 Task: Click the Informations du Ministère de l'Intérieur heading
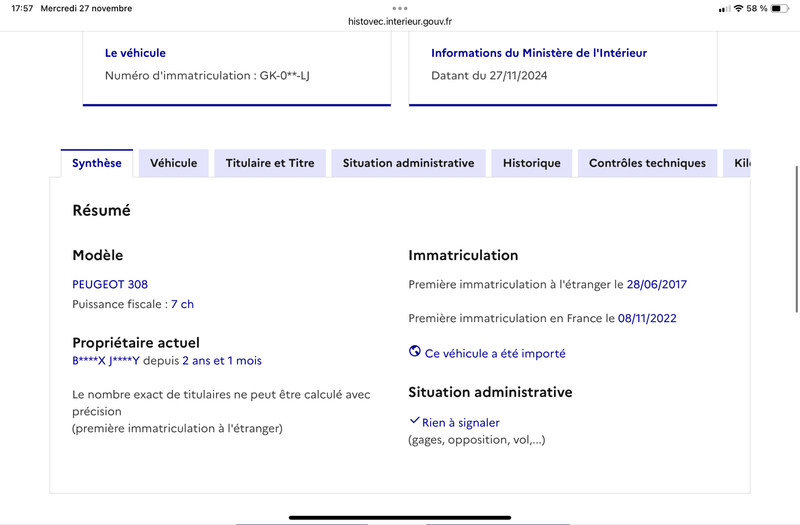[539, 53]
